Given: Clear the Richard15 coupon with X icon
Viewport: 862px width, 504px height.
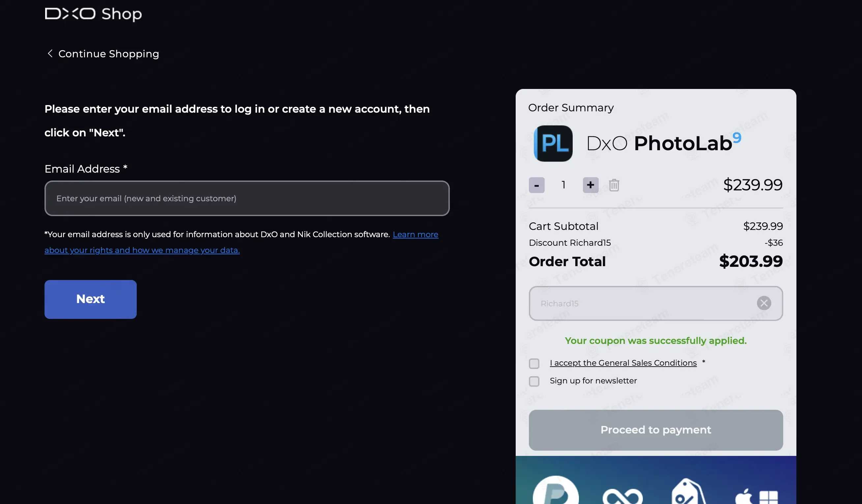Looking at the screenshot, I should click(x=763, y=303).
